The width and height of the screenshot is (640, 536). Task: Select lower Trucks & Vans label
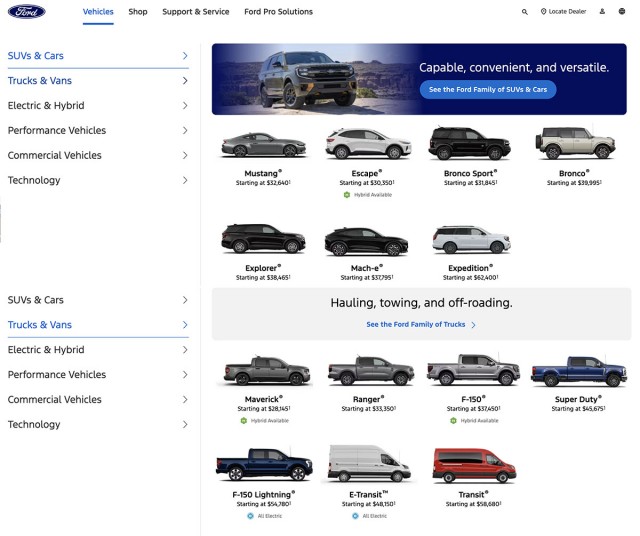(x=40, y=325)
